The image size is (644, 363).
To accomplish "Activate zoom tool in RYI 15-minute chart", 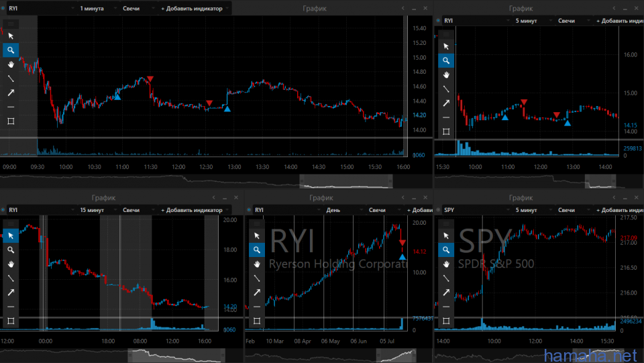I will click(x=11, y=250).
